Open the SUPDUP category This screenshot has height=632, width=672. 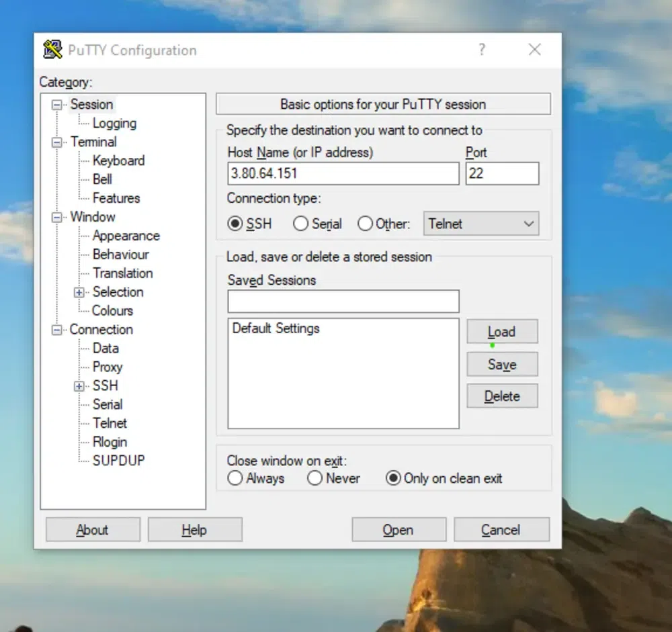pyautogui.click(x=119, y=461)
